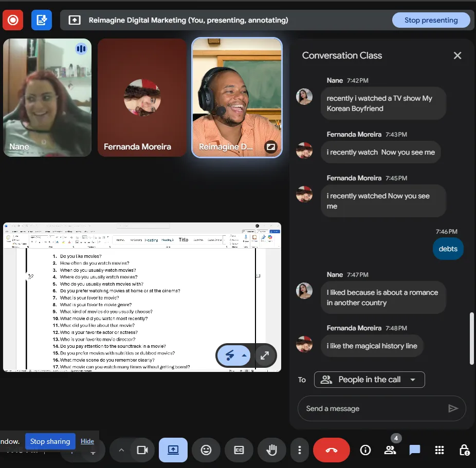Open picture-in-picture icon on Reimagine tile

click(270, 147)
